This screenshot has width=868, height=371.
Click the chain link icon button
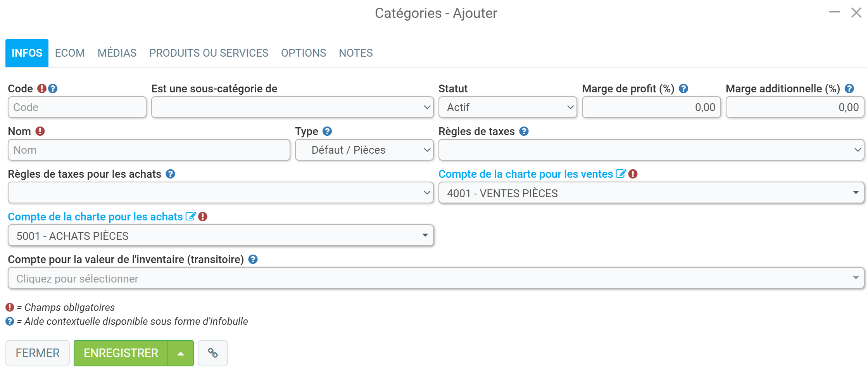(x=213, y=353)
